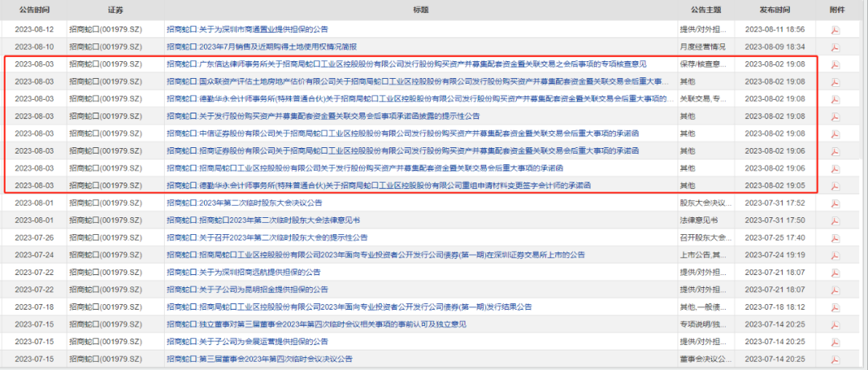Open PDF for 债券(第一期)发行结果公告 row

[835, 306]
